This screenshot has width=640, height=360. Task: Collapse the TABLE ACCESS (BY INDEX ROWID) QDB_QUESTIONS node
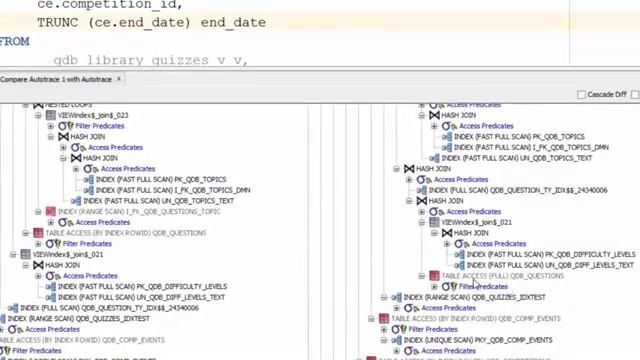point(25,233)
